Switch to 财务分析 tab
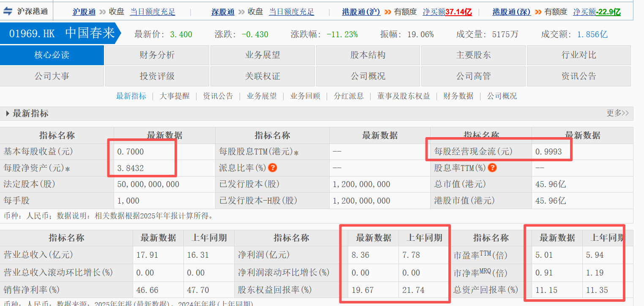644x306 pixels. [157, 55]
